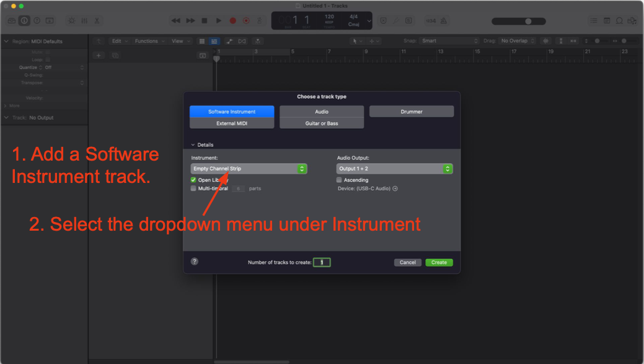Click the Waveform Zoom button
The image size is (644, 364).
(546, 41)
